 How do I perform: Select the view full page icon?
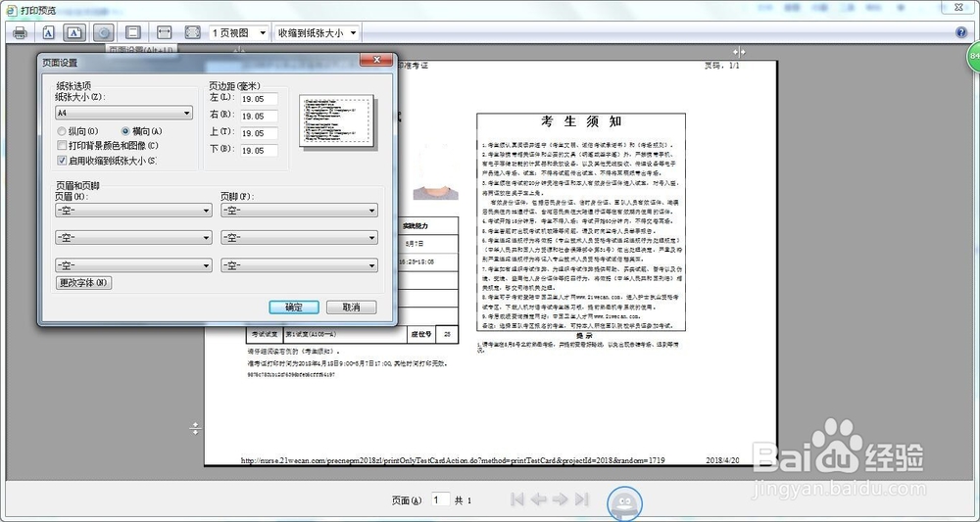click(192, 33)
